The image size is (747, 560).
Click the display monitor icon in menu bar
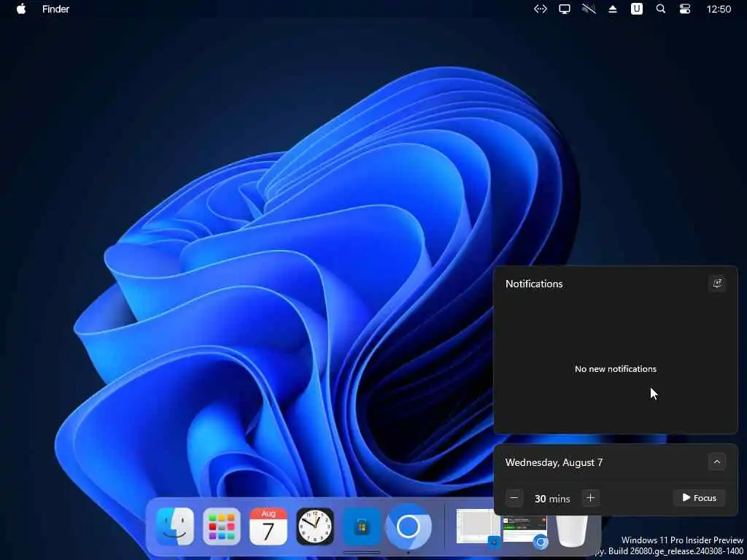565,9
